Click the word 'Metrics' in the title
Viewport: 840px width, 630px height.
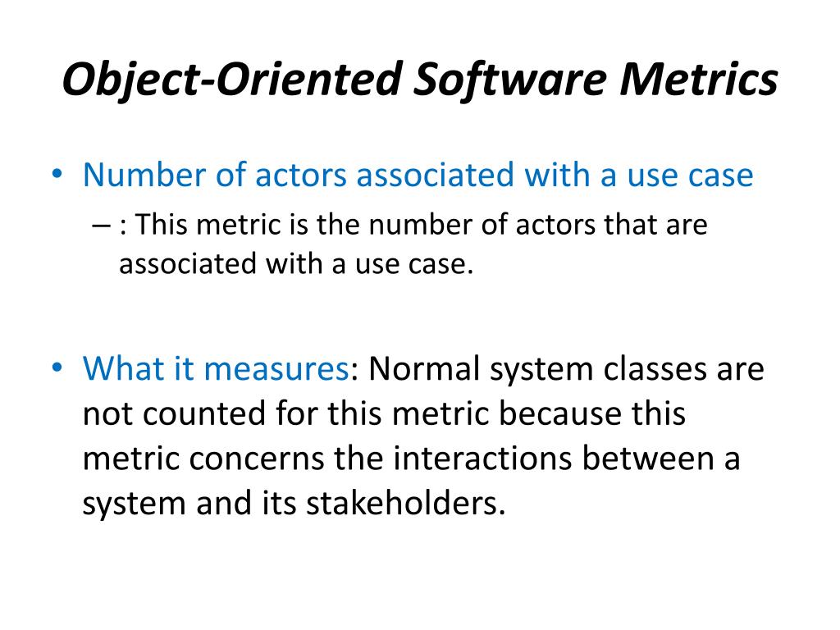[x=699, y=79]
